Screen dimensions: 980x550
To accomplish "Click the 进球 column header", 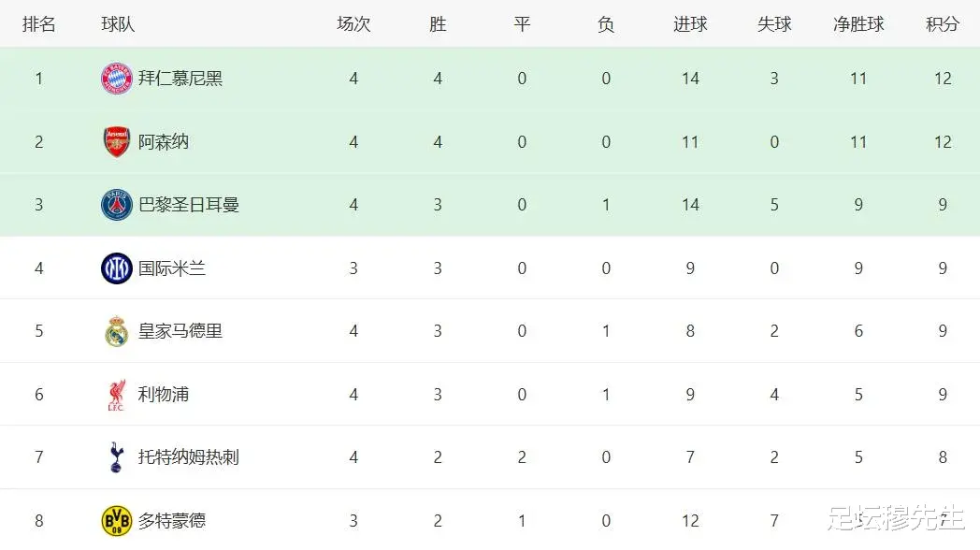I will 690,24.
